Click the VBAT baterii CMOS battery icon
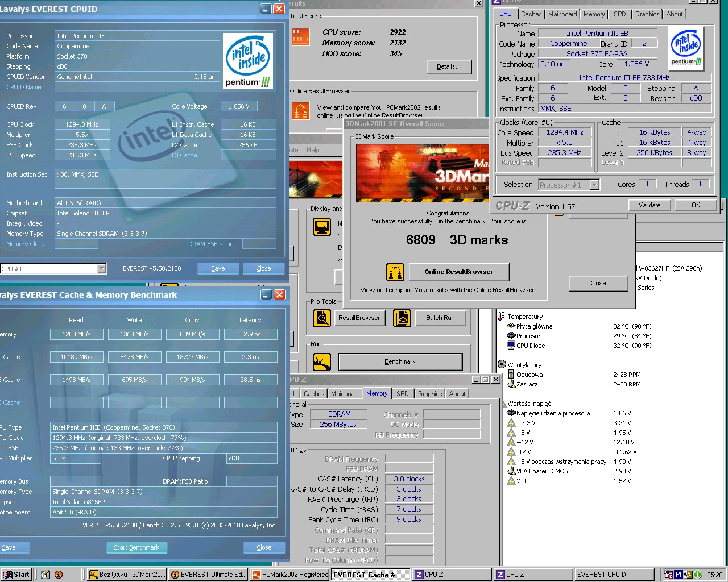Screen dimensions: 728x582 tap(511, 471)
